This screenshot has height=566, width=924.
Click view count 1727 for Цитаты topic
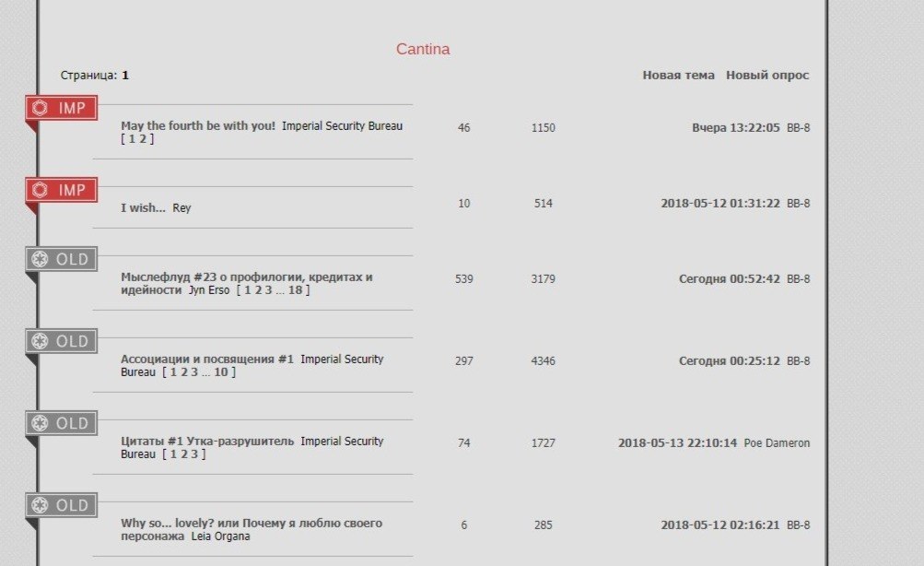543,442
